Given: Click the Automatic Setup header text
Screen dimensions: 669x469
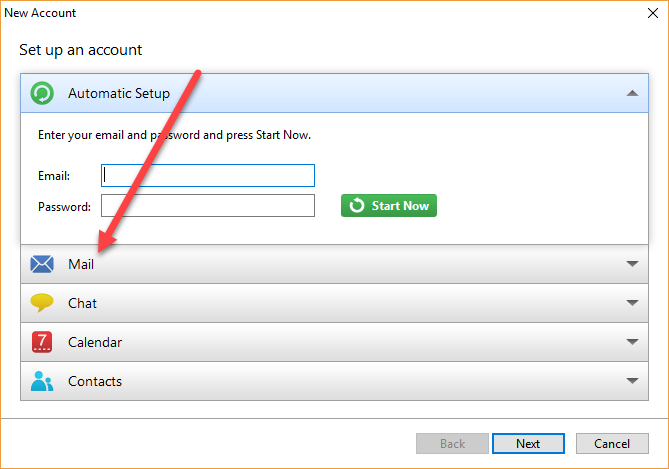Looking at the screenshot, I should tap(119, 93).
